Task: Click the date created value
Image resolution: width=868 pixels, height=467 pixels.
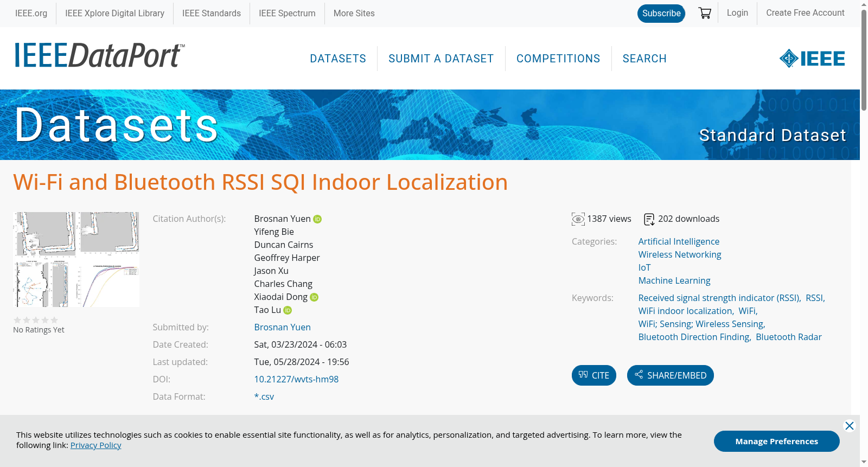Action: [x=301, y=345]
